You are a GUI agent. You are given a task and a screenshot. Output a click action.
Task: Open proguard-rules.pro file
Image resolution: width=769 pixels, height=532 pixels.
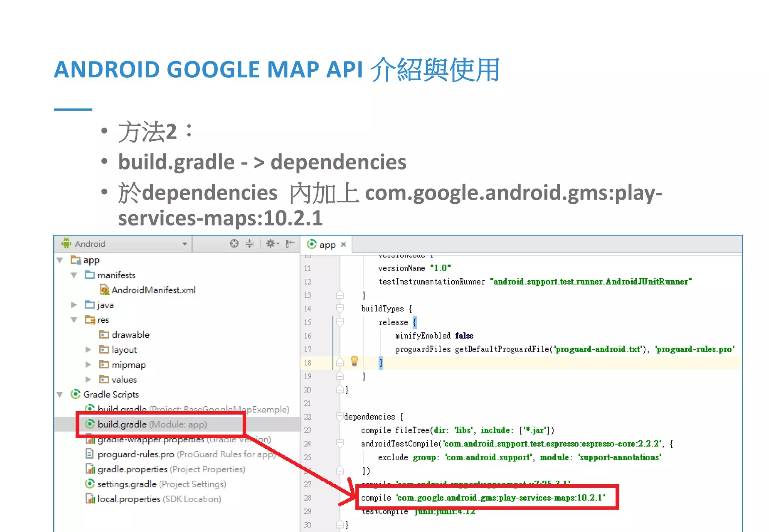pos(186,454)
